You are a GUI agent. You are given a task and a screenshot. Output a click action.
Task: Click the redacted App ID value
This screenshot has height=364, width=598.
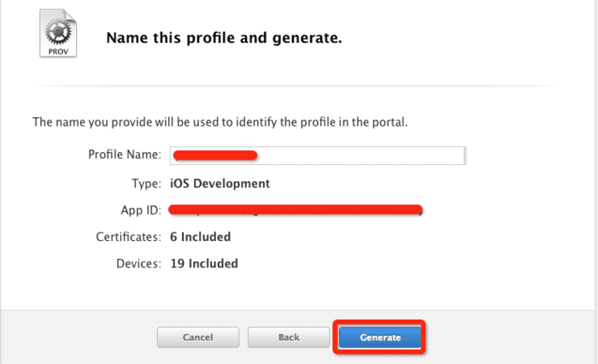click(296, 209)
